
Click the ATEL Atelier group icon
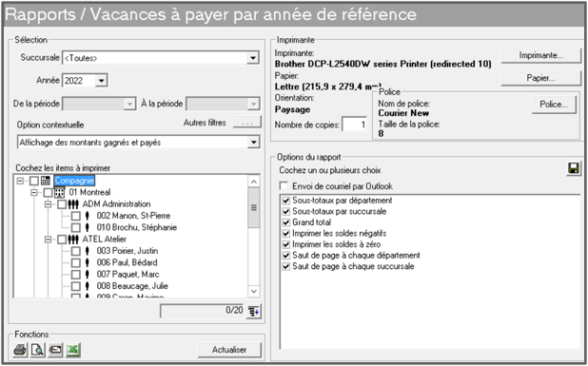click(x=73, y=240)
